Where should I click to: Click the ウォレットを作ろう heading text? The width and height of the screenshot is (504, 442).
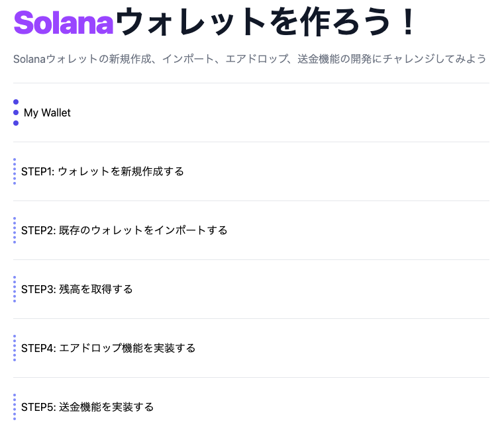[253, 22]
